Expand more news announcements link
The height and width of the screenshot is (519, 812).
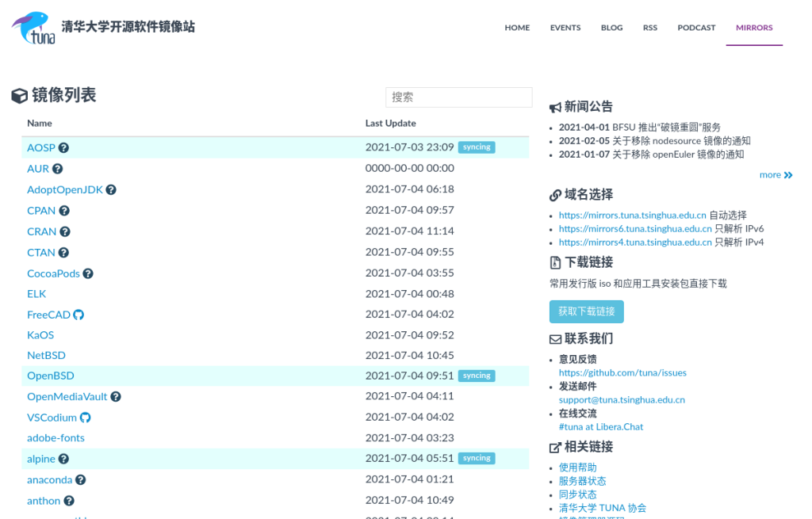(x=776, y=175)
